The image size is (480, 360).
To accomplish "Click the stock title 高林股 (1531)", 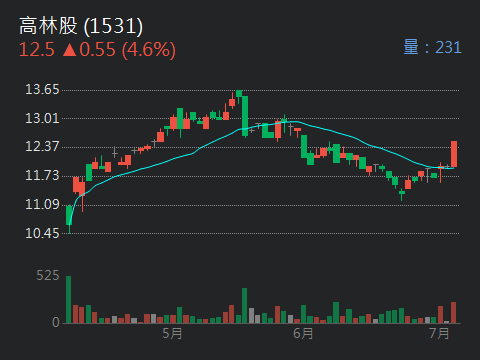I will (81, 26).
